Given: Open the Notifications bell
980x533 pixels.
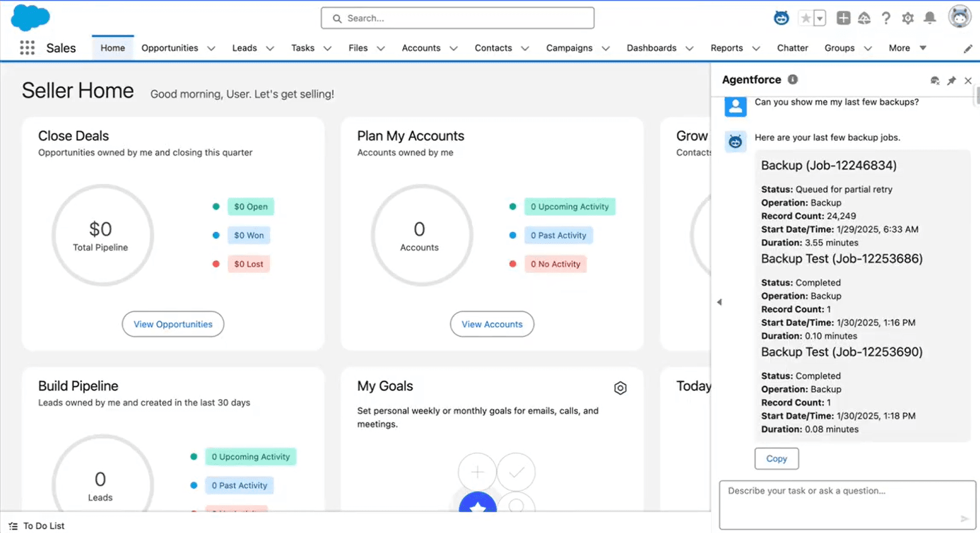Looking at the screenshot, I should point(930,18).
